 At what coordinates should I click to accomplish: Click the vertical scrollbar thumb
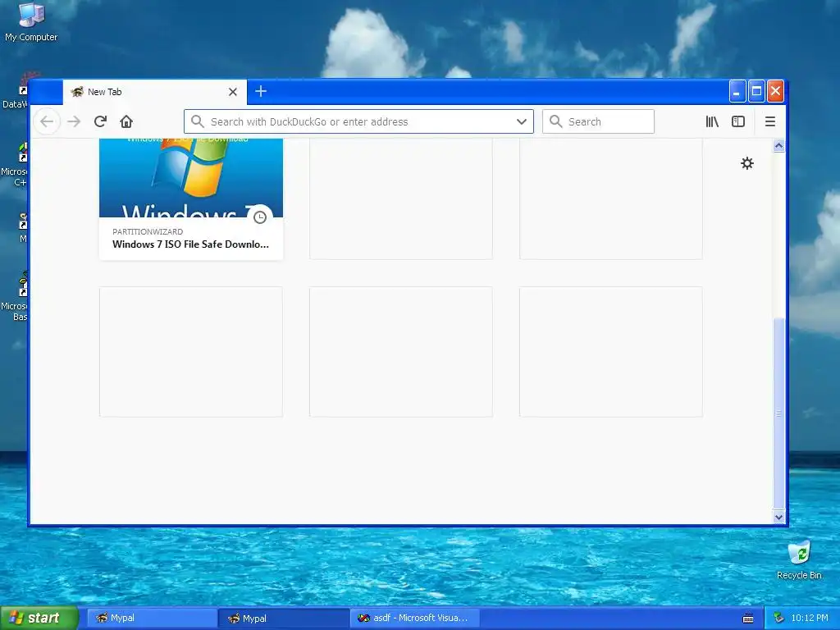coord(779,413)
